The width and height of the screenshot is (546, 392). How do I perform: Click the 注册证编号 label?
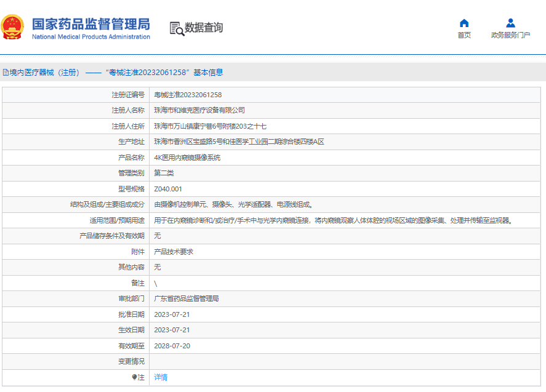128,95
